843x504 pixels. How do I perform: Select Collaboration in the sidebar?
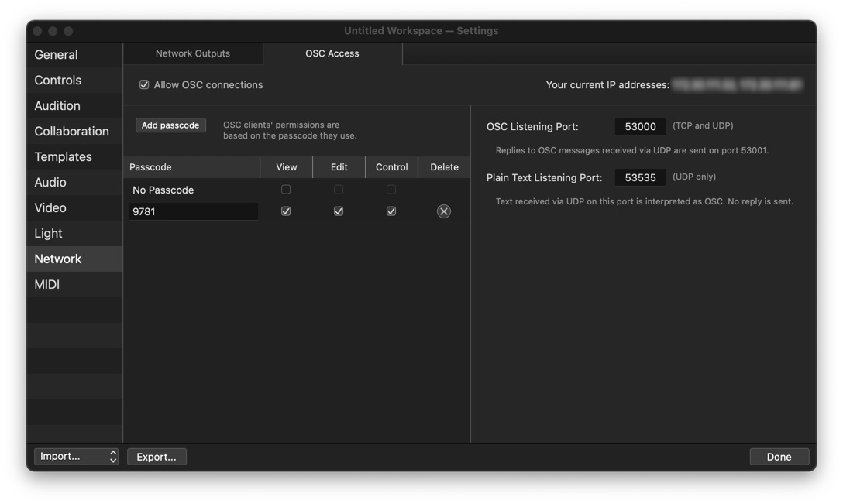[71, 132]
